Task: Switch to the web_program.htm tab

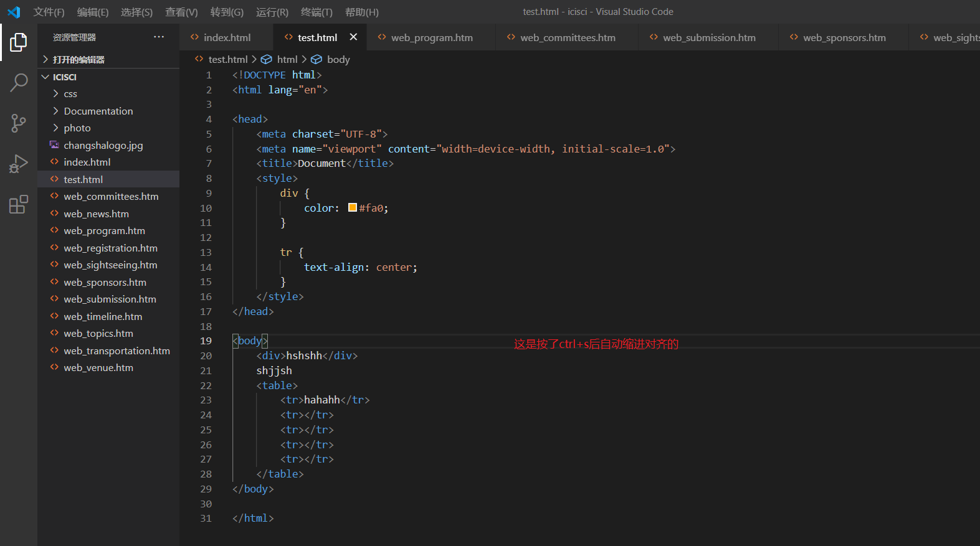Action: [431, 37]
